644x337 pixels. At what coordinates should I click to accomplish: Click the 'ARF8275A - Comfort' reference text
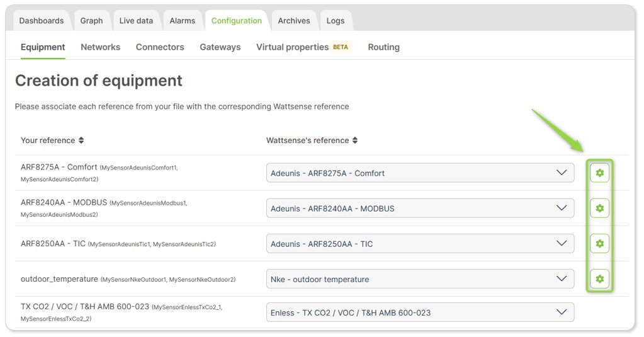click(x=59, y=168)
